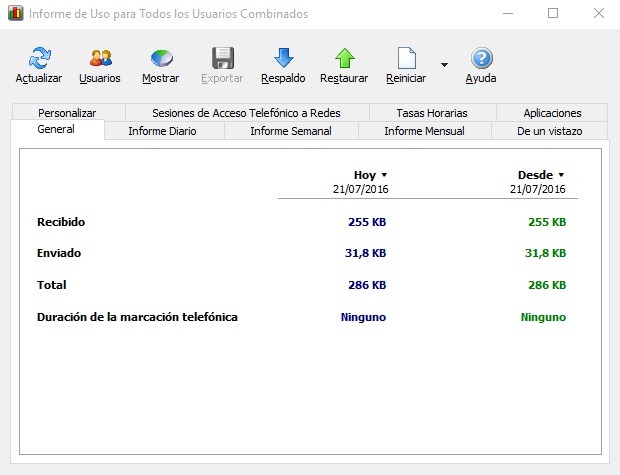Open the Usuarios users icon
620x475 pixels.
click(100, 58)
